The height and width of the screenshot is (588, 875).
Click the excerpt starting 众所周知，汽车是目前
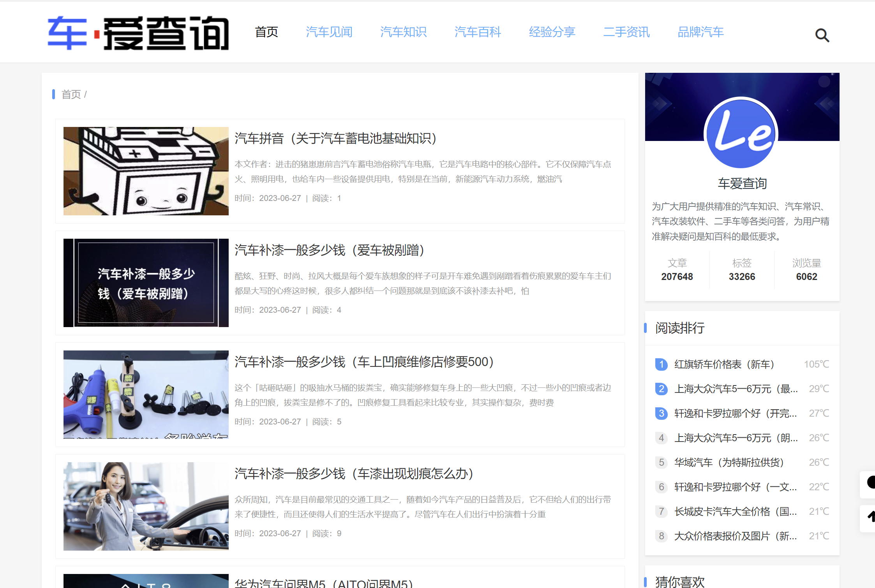(423, 507)
